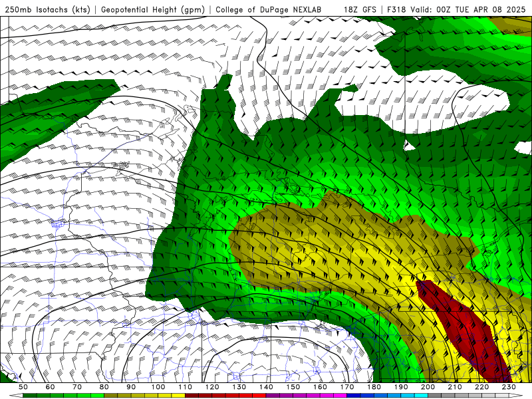This screenshot has width=532, height=399.
Task: Select the dark red swatch at the 110 mark
Action: coord(192,396)
